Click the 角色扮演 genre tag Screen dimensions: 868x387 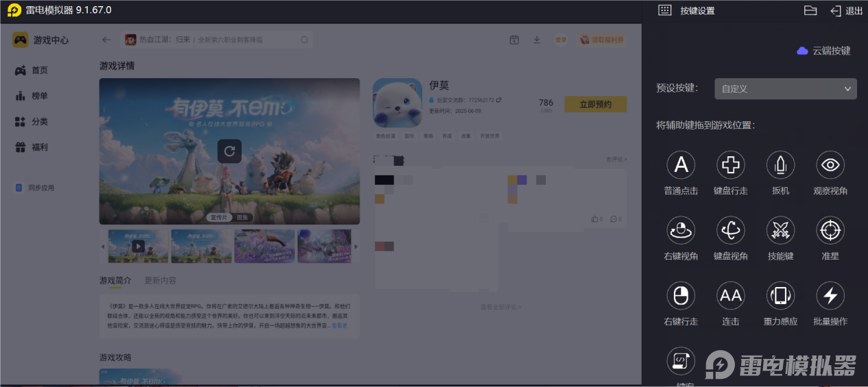point(385,136)
